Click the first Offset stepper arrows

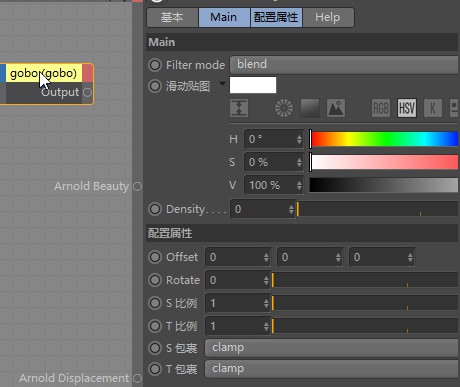click(266, 257)
